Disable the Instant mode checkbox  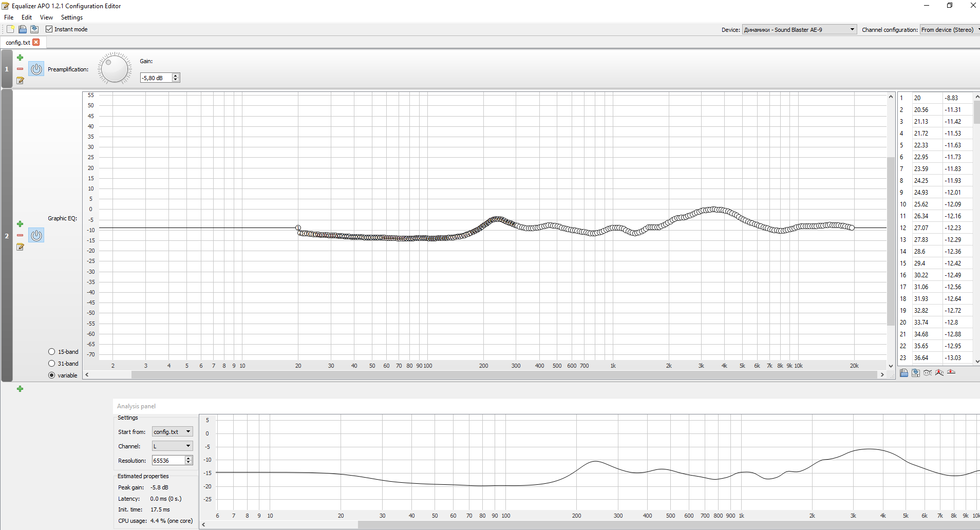tap(49, 29)
